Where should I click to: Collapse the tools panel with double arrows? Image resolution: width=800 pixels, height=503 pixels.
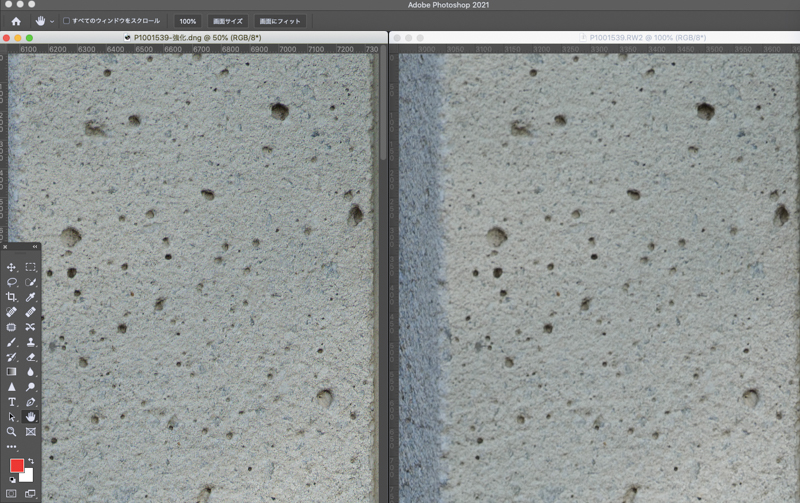35,247
